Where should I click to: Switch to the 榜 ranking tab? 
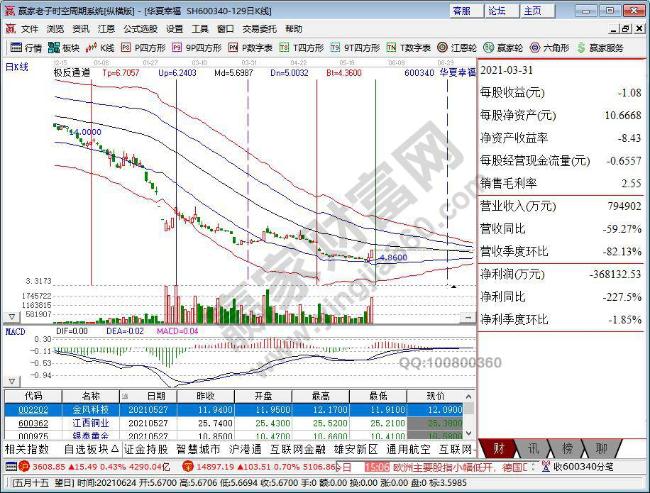tap(567, 449)
